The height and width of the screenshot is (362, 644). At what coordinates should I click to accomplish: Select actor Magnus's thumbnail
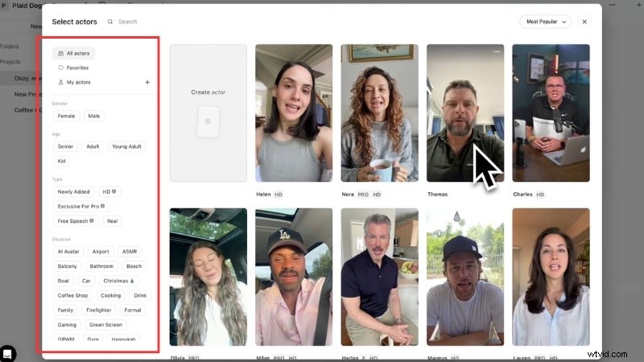[465, 277]
